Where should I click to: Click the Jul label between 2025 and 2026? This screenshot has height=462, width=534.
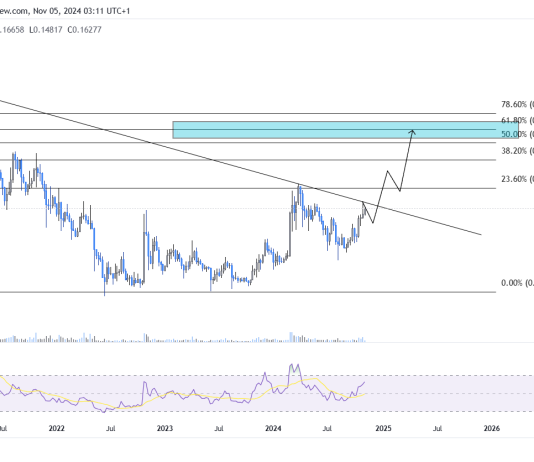[437, 428]
